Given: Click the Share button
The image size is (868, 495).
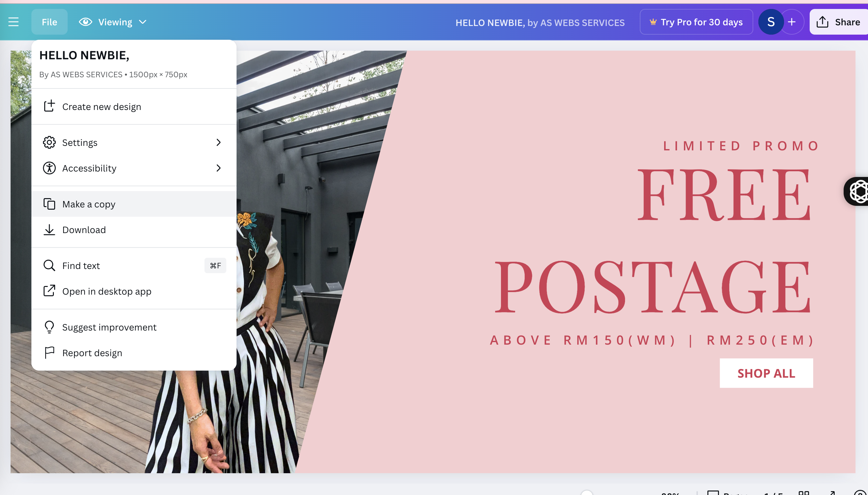Looking at the screenshot, I should point(839,22).
